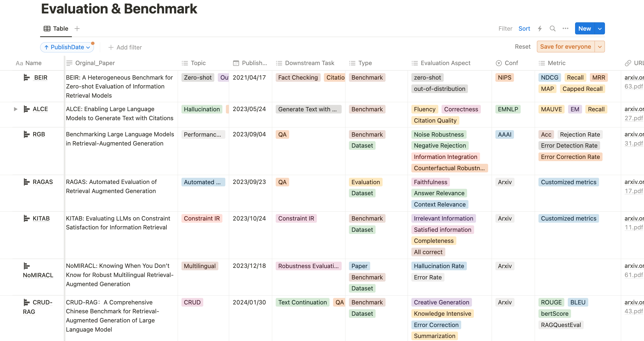Click the RAGAS row page icon

point(26,182)
